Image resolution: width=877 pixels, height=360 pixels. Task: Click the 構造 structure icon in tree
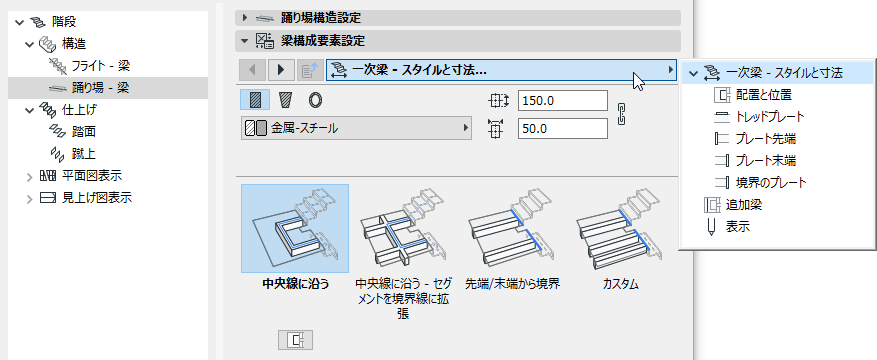click(x=48, y=44)
